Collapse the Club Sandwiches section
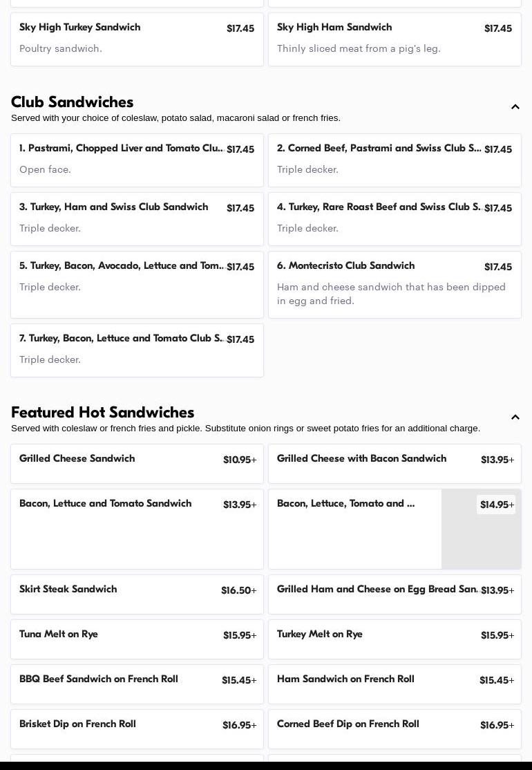Image resolution: width=532 pixels, height=770 pixels. click(515, 107)
